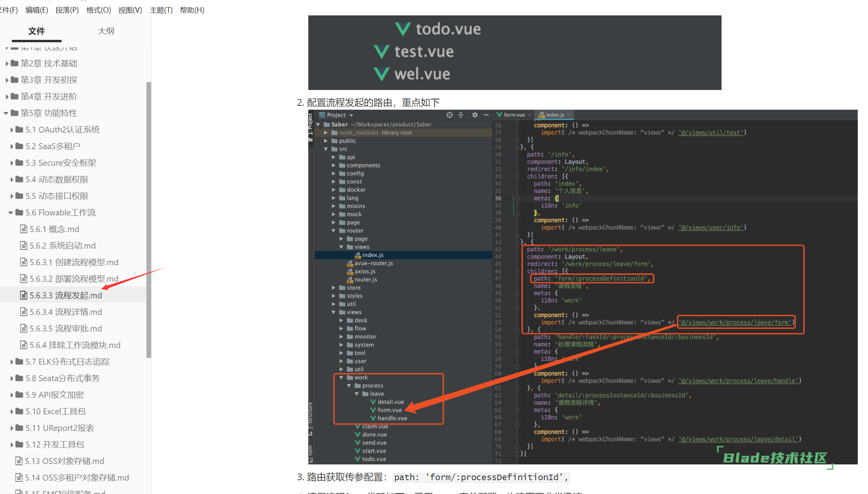Click file icon of 5.6.1 概念.md

24,229
